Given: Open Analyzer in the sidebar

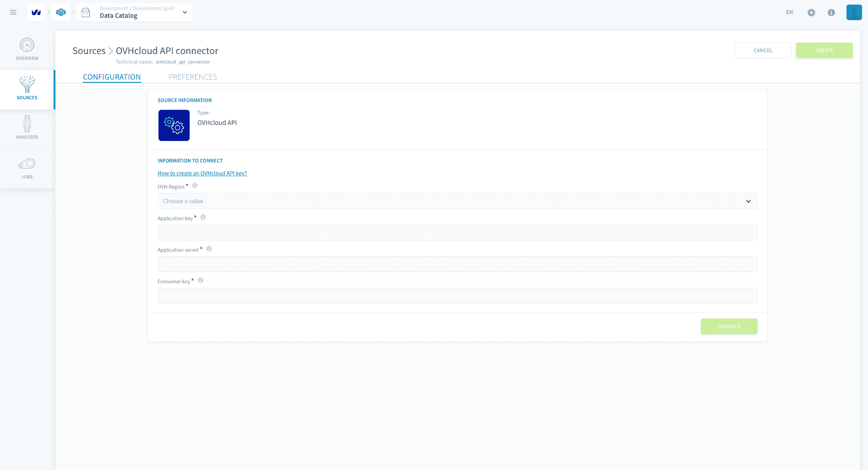Looking at the screenshot, I should 27,129.
